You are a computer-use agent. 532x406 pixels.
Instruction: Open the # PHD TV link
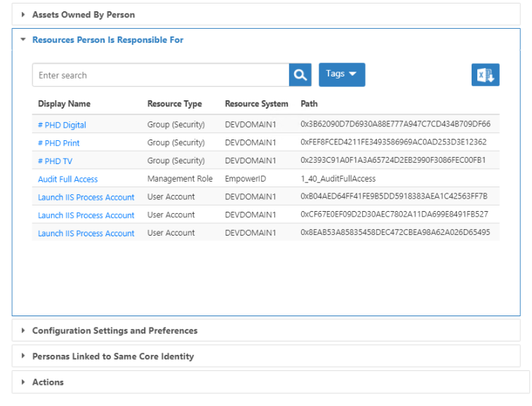[x=55, y=161]
